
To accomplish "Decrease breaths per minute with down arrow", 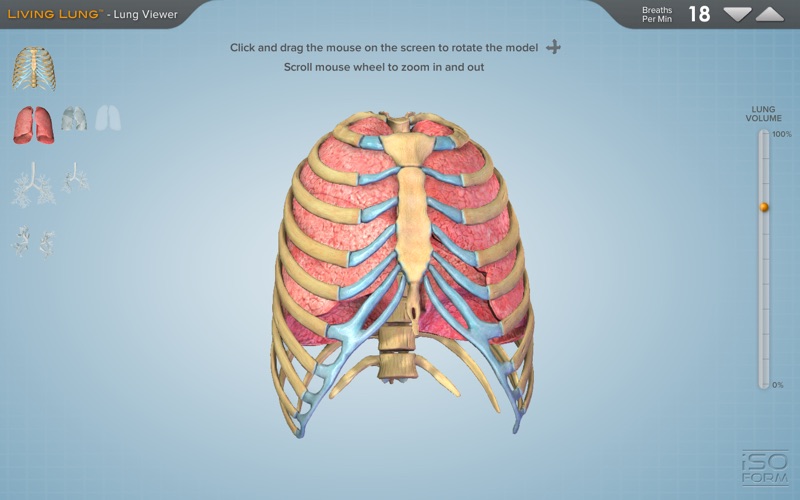I will [737, 14].
